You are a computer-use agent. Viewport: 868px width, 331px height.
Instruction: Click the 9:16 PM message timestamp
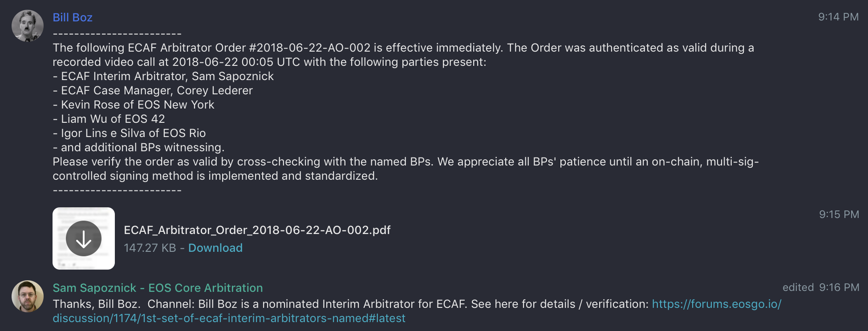click(x=839, y=287)
